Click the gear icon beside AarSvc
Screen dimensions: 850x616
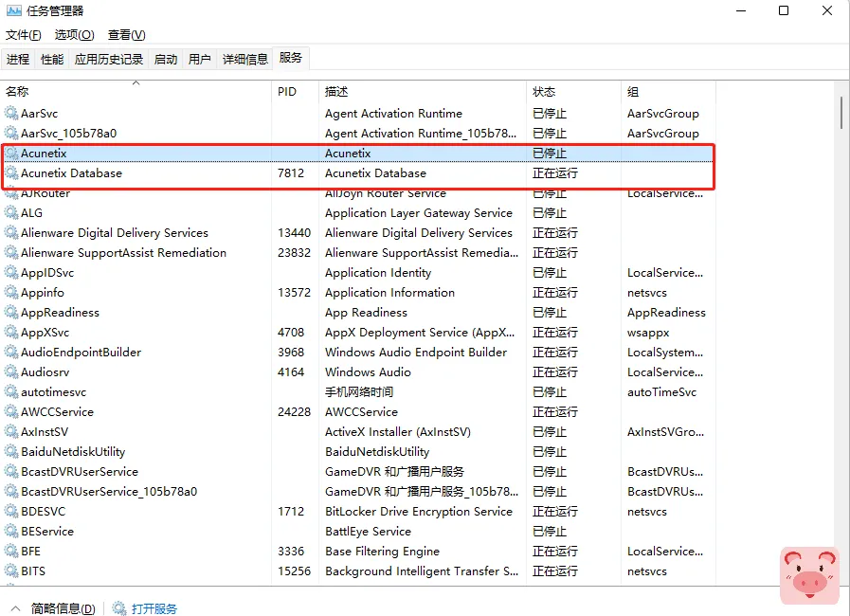pyautogui.click(x=11, y=114)
